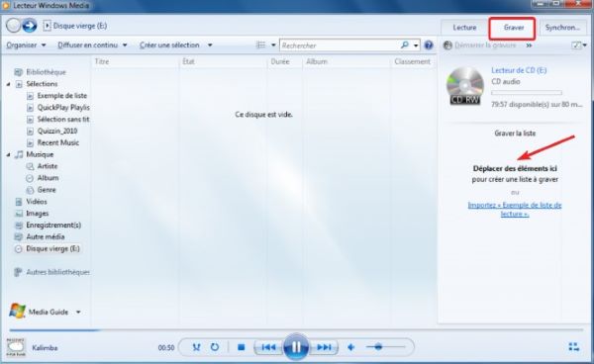Screen dimensions: 594x364
Task: Open the Organiser menu
Action: pyautogui.click(x=26, y=45)
